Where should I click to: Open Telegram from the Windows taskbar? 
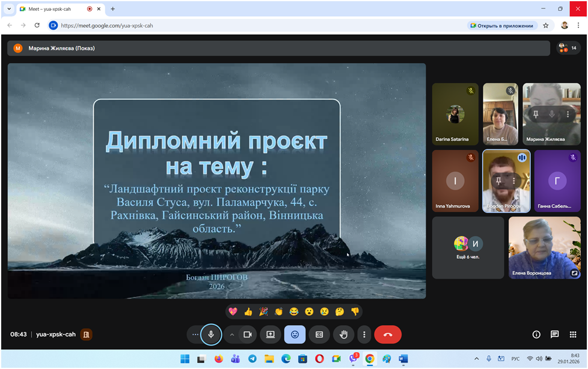[252, 359]
